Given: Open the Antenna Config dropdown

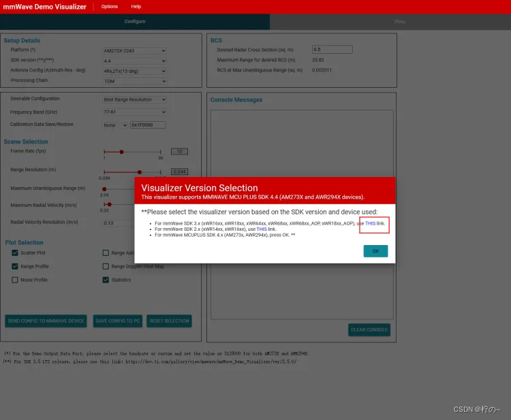Looking at the screenshot, I should click(x=134, y=71).
